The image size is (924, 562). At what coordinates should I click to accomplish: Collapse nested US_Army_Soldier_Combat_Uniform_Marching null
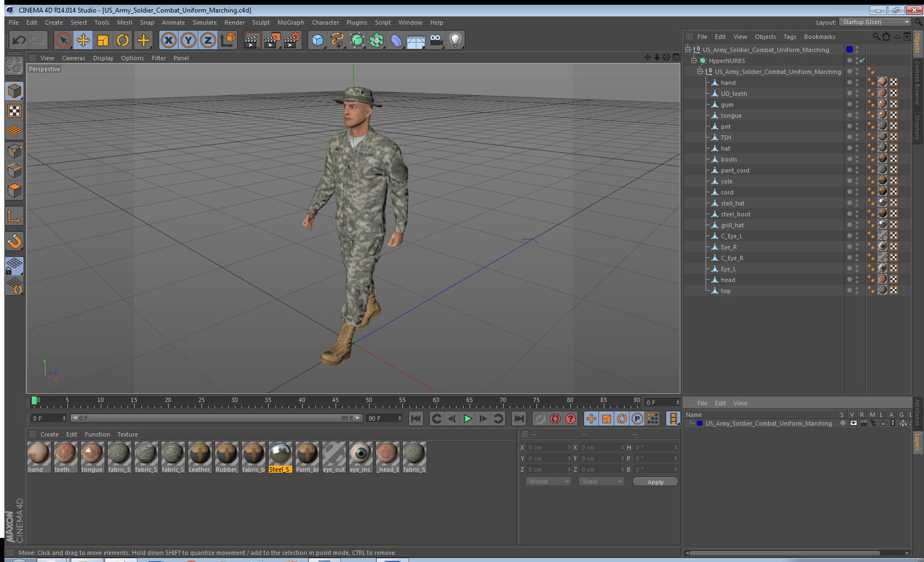pyautogui.click(x=700, y=71)
